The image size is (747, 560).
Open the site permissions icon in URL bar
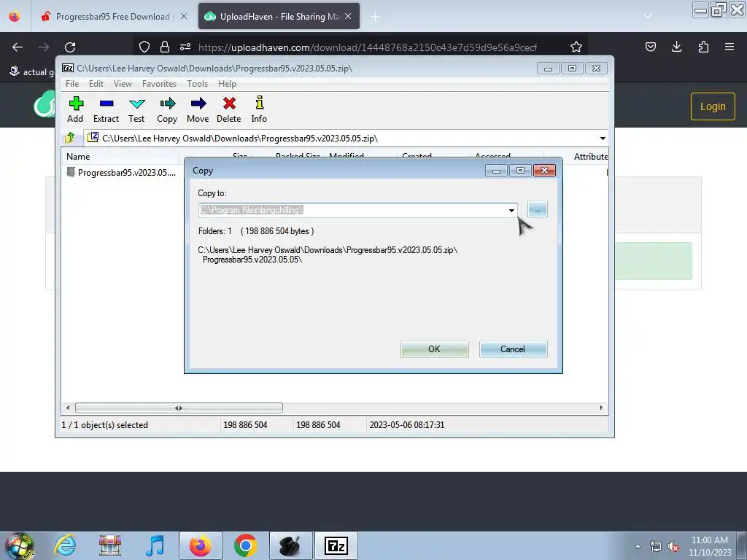pos(185,47)
